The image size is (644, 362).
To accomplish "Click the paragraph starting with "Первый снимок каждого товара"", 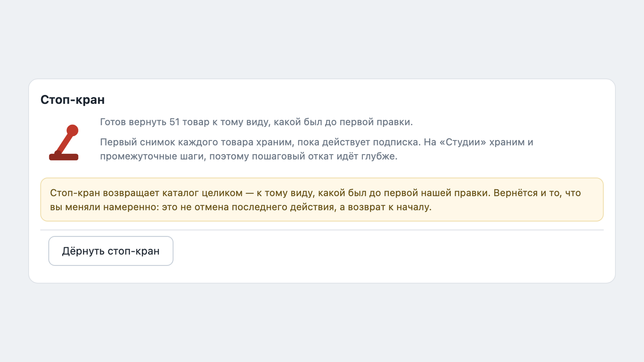I will tap(316, 149).
